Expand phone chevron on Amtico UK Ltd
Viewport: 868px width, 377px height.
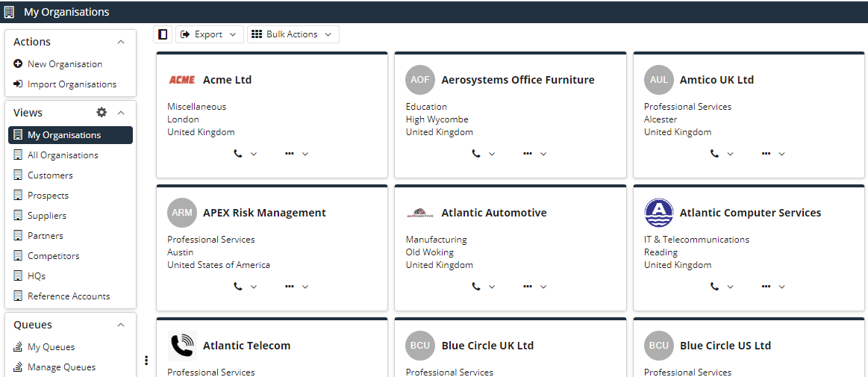pyautogui.click(x=730, y=154)
